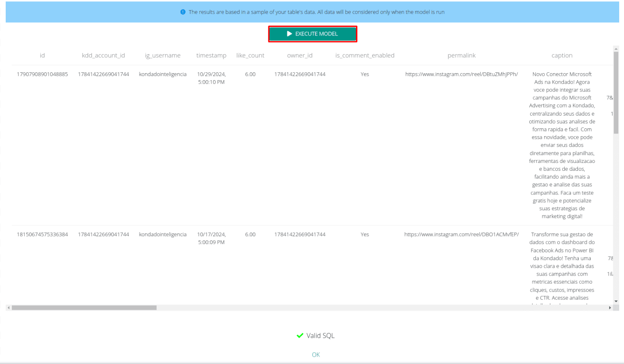Click the horizontal scrollbar thumb

[84, 308]
